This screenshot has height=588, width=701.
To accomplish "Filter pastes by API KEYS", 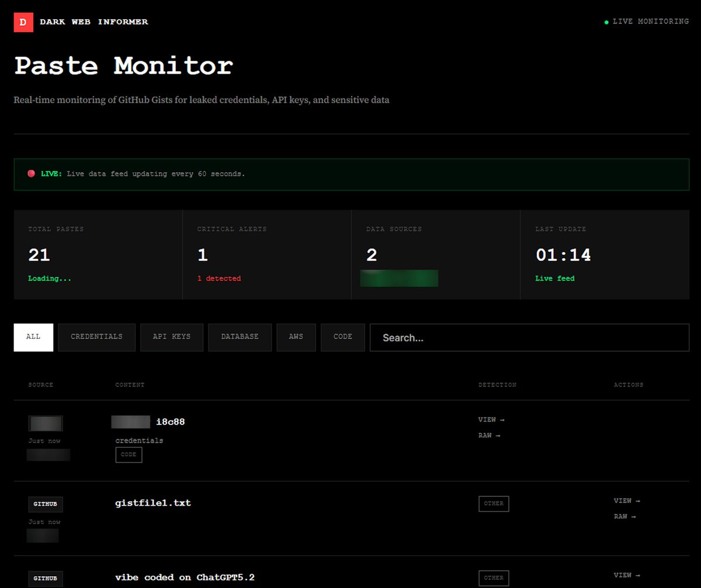I will (x=172, y=338).
